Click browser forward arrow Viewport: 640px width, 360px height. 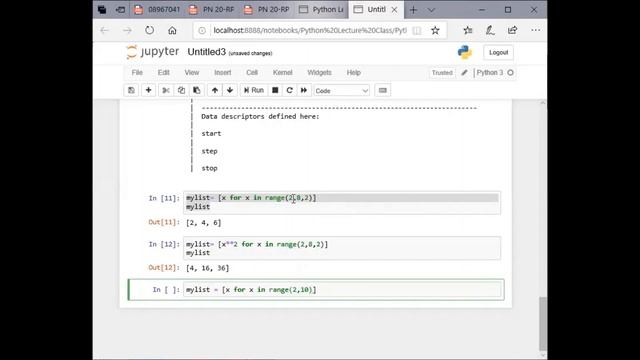127,30
